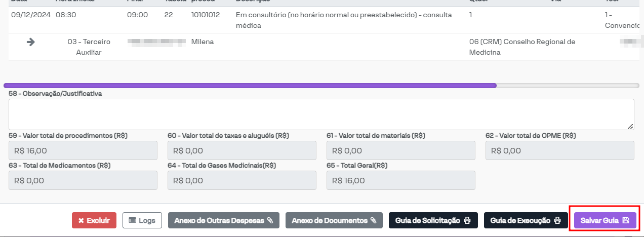Click the resize handle of the observation box

630,126
